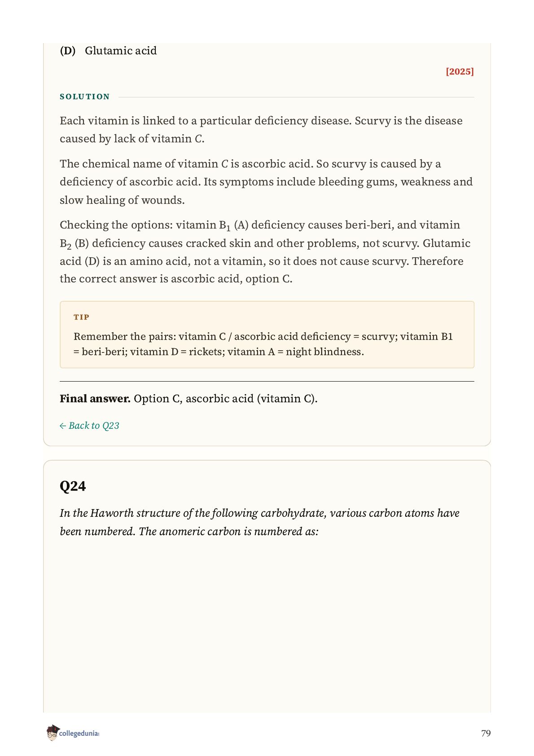Click the red [2025] year tag

coord(460,71)
